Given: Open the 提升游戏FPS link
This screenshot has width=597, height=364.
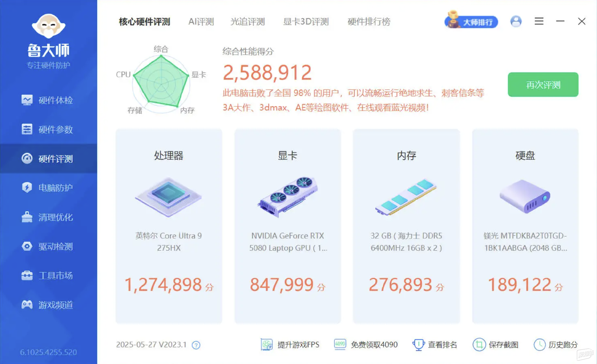Looking at the screenshot, I should pyautogui.click(x=298, y=345).
